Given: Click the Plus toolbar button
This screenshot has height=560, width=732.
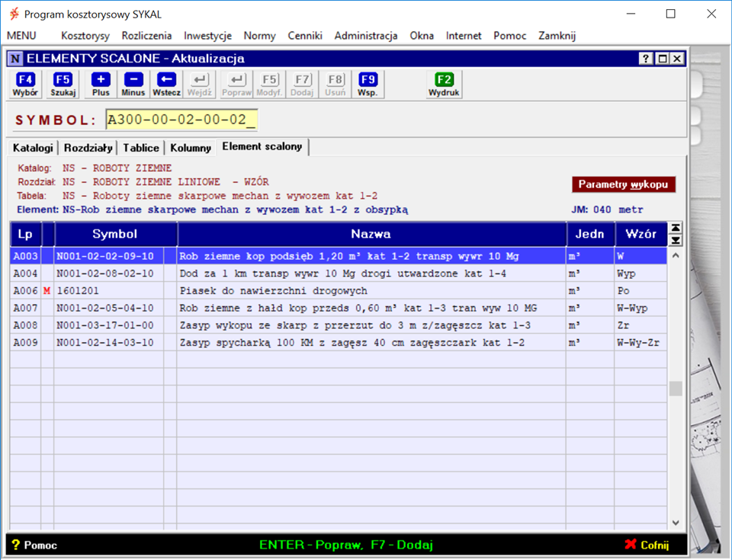Looking at the screenshot, I should tap(101, 85).
